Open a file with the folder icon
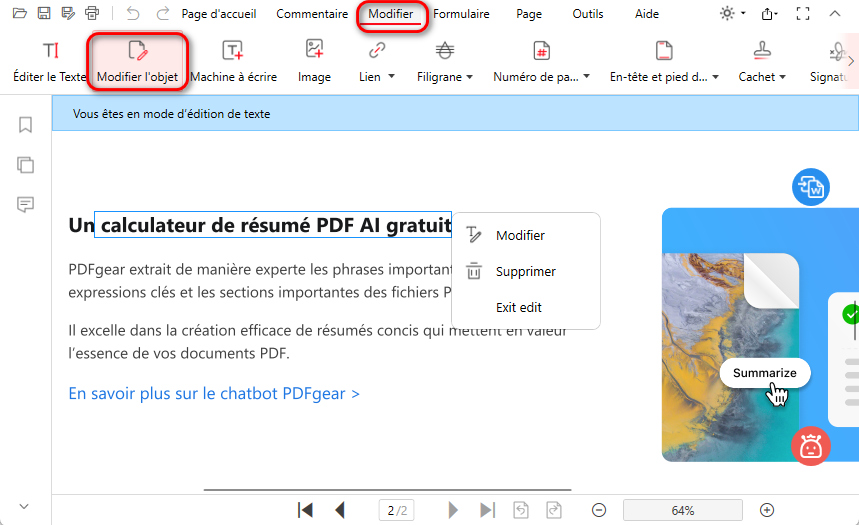 [x=20, y=13]
